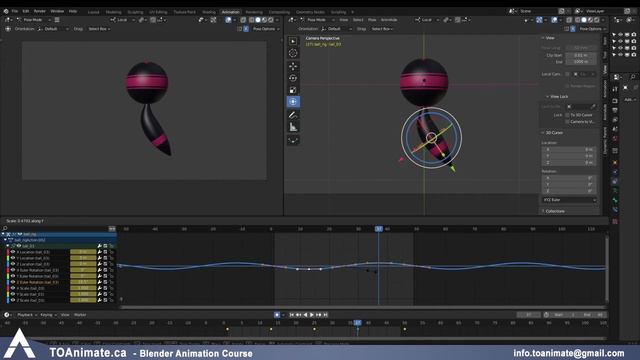Open right viewport Pose menu
The image size is (640, 360).
point(372,20)
